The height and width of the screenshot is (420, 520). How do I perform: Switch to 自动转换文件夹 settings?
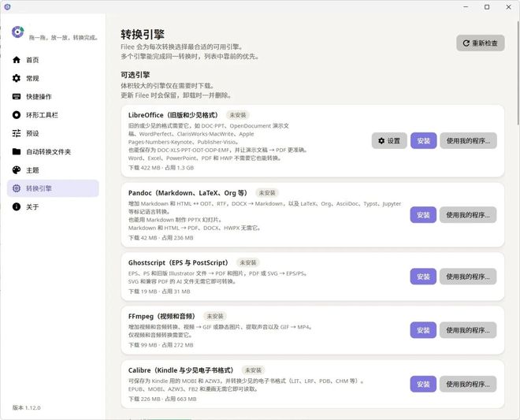53,151
